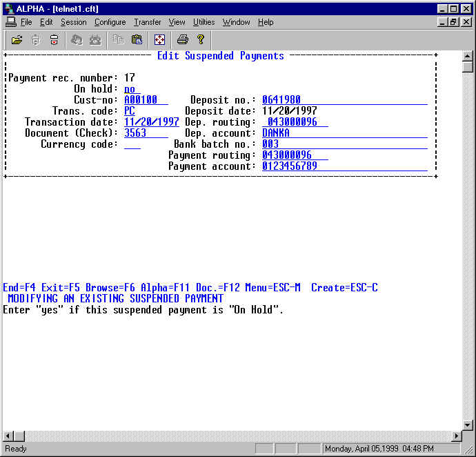
Task: Click the horizontal scrollbar left arrow
Action: pos(8,436)
